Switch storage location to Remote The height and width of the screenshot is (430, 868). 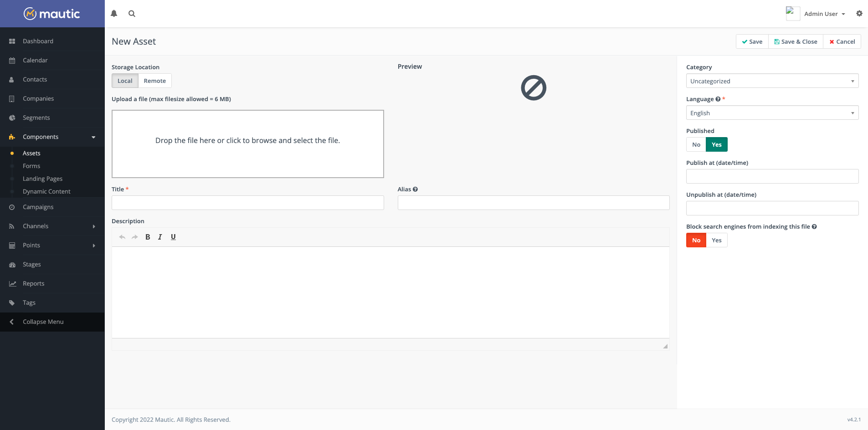154,81
